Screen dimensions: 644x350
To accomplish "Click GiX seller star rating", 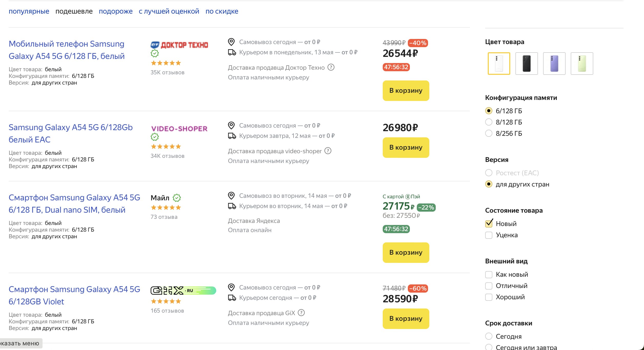I will [x=166, y=301].
